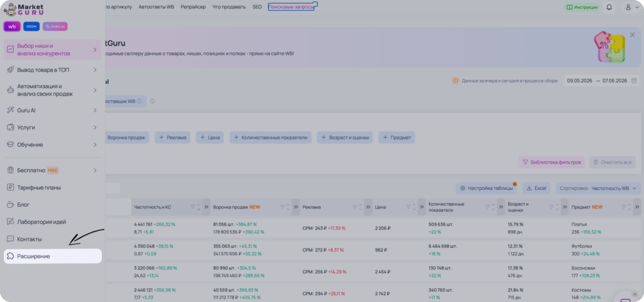The height and width of the screenshot is (302, 644).
Task: Expand Выбор ниши и анализ конкурентов
Action: click(53, 50)
